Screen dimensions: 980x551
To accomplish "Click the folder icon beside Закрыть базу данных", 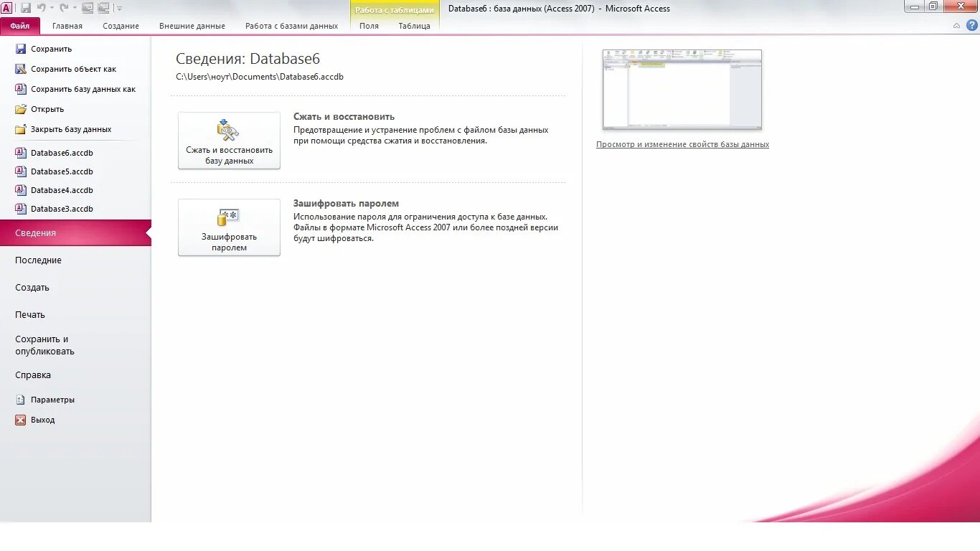I will 21,129.
